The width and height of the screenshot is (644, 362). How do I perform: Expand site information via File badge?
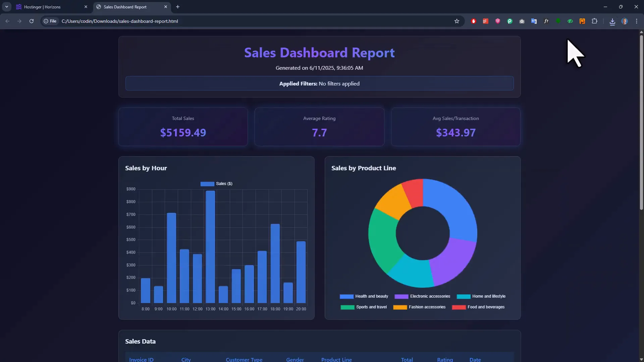point(50,21)
